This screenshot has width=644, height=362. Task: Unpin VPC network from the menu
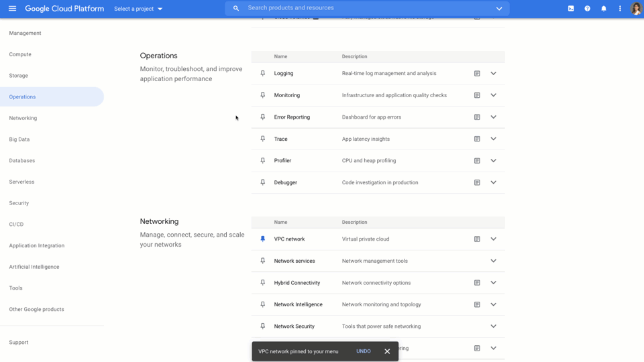[263, 239]
